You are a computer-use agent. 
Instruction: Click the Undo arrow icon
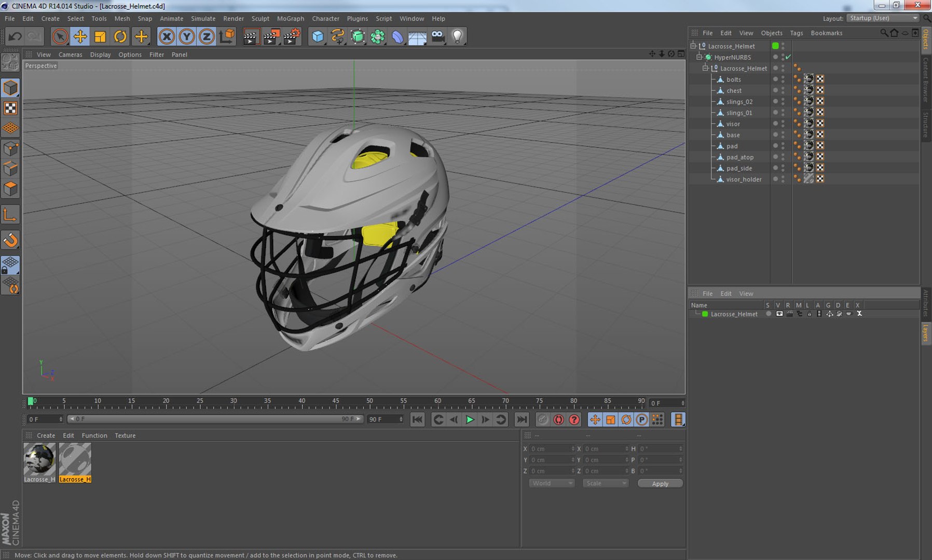pos(15,37)
